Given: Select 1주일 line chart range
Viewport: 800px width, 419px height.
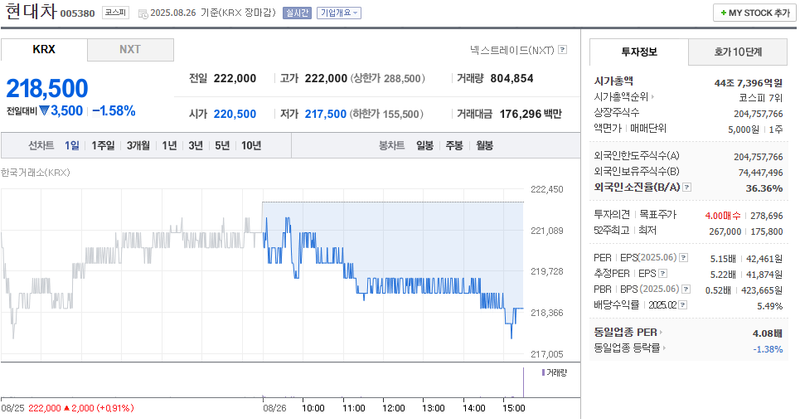Looking at the screenshot, I should pyautogui.click(x=103, y=145).
